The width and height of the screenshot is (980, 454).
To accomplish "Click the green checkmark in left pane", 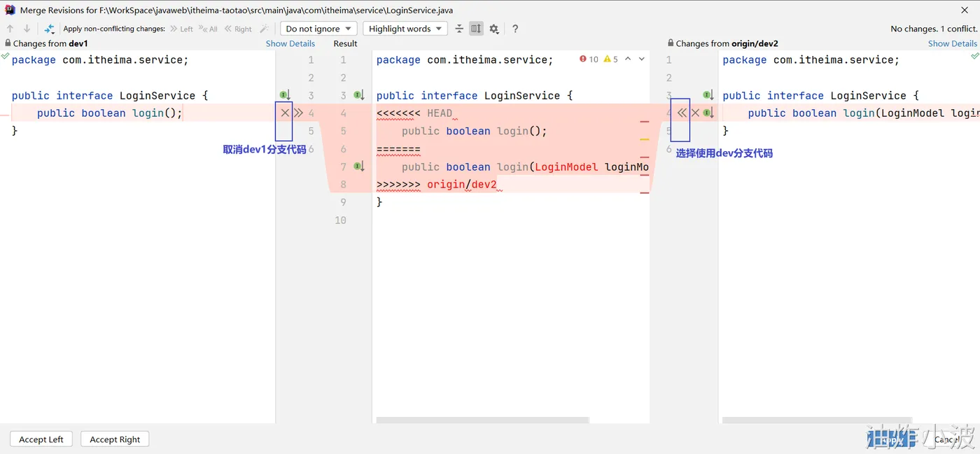I will pos(5,55).
